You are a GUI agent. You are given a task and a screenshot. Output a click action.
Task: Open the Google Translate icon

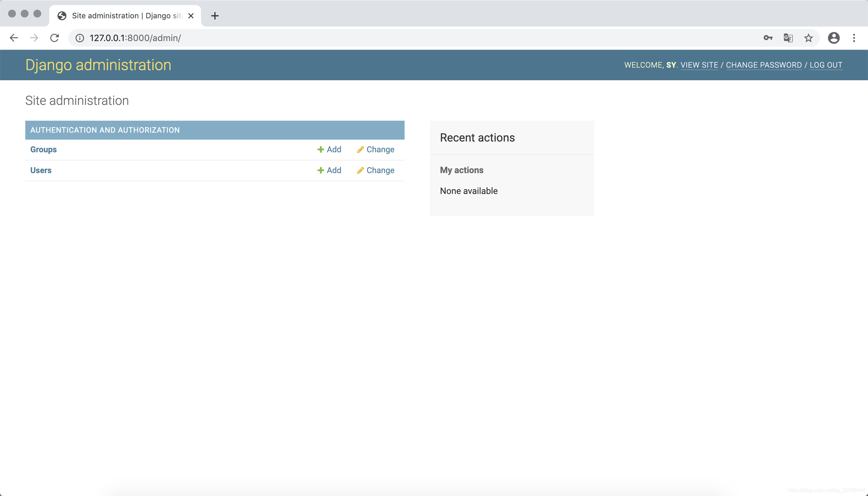coord(788,38)
